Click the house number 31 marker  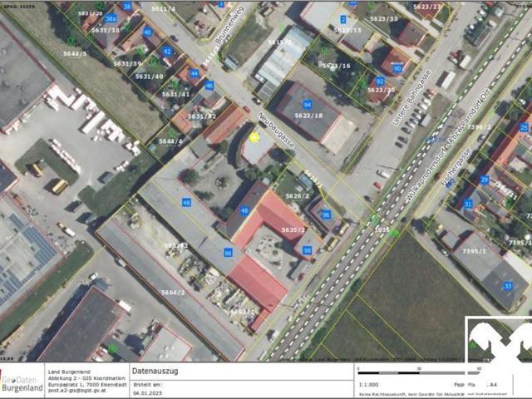[468, 204]
